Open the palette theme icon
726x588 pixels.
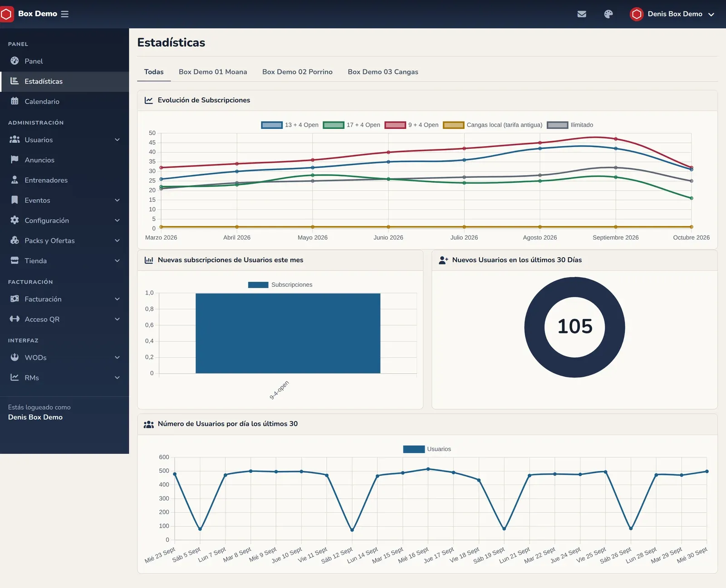608,14
